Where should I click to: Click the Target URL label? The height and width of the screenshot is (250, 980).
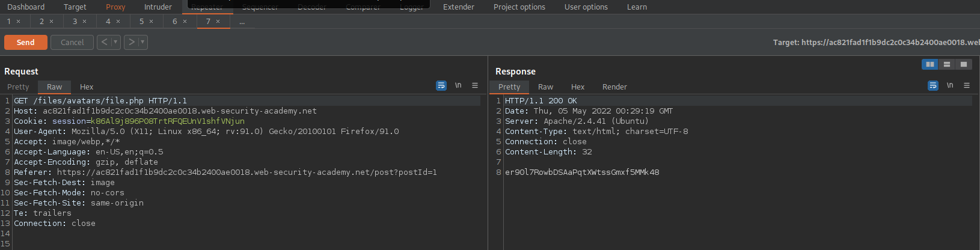(876, 42)
